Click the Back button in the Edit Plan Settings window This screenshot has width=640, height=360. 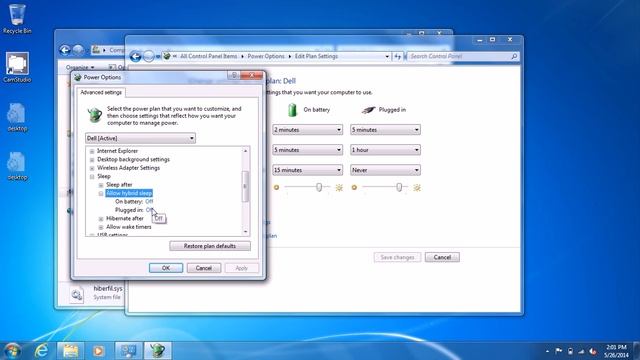pyautogui.click(x=136, y=56)
